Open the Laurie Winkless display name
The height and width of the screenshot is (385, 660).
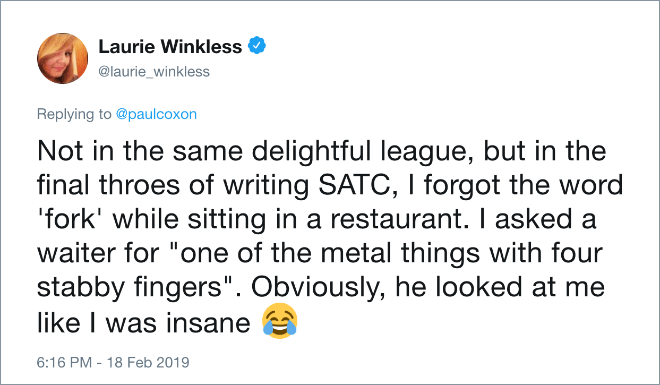point(170,46)
